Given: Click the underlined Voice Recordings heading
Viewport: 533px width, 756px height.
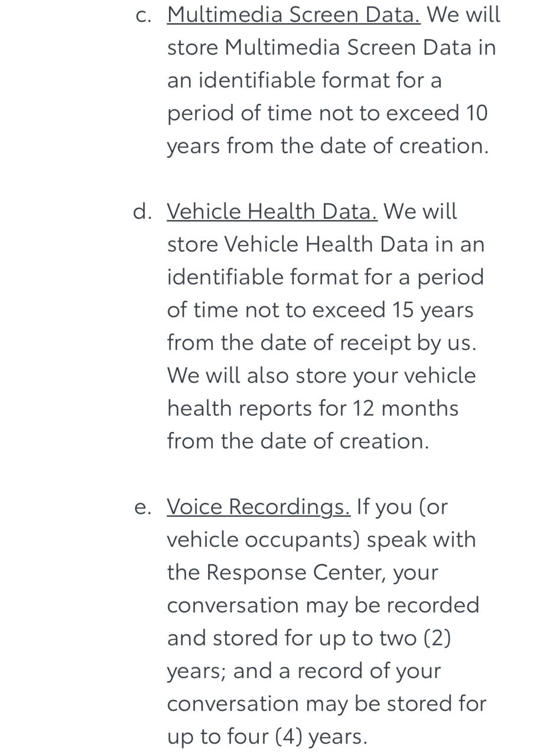Looking at the screenshot, I should click(259, 507).
